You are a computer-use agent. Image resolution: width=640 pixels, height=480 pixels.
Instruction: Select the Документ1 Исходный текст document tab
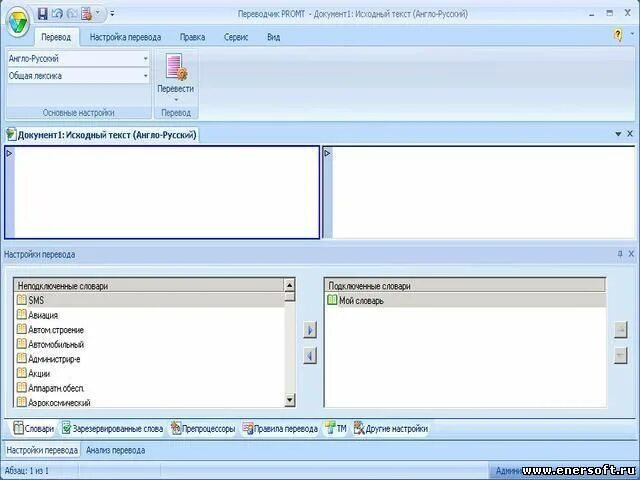(102, 135)
